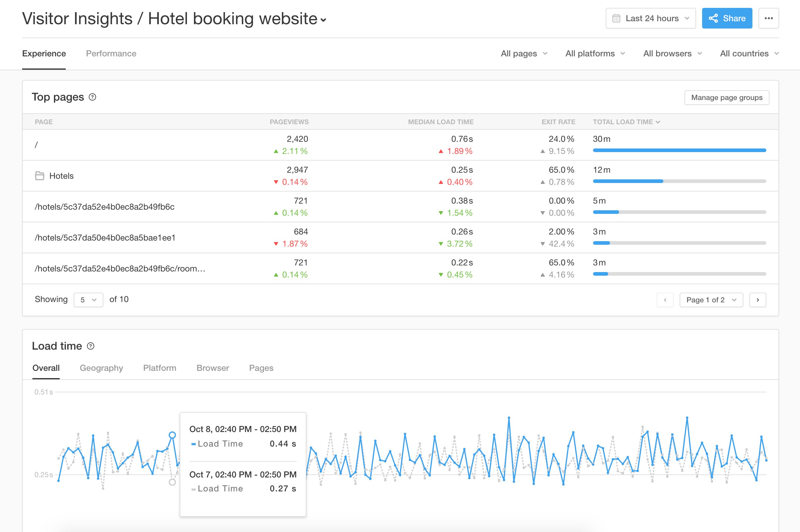Click the Manage page groups button
The height and width of the screenshot is (532, 800).
pyautogui.click(x=727, y=97)
